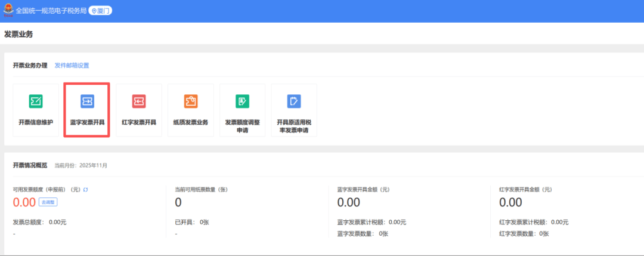Image resolution: width=644 pixels, height=256 pixels.
Task: Select the red 红字发票开具 icon
Action: point(138,101)
